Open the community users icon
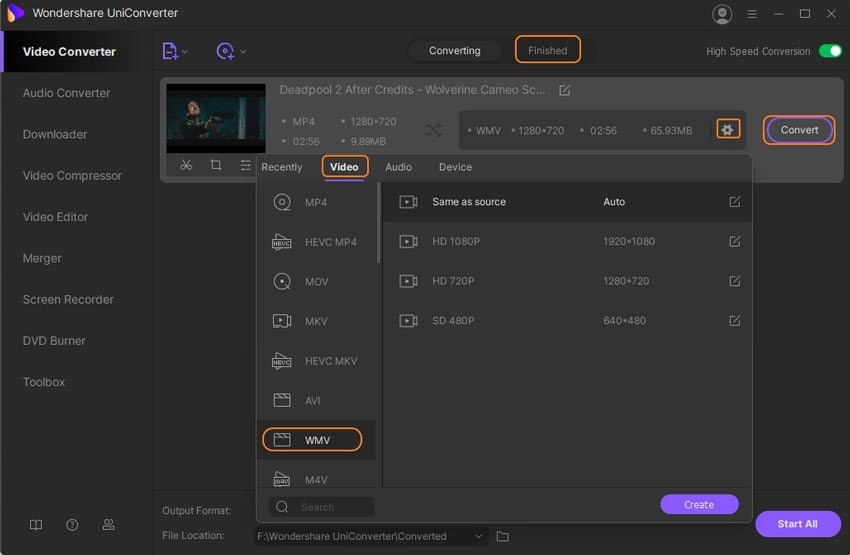Viewport: 850px width, 555px height. click(108, 525)
